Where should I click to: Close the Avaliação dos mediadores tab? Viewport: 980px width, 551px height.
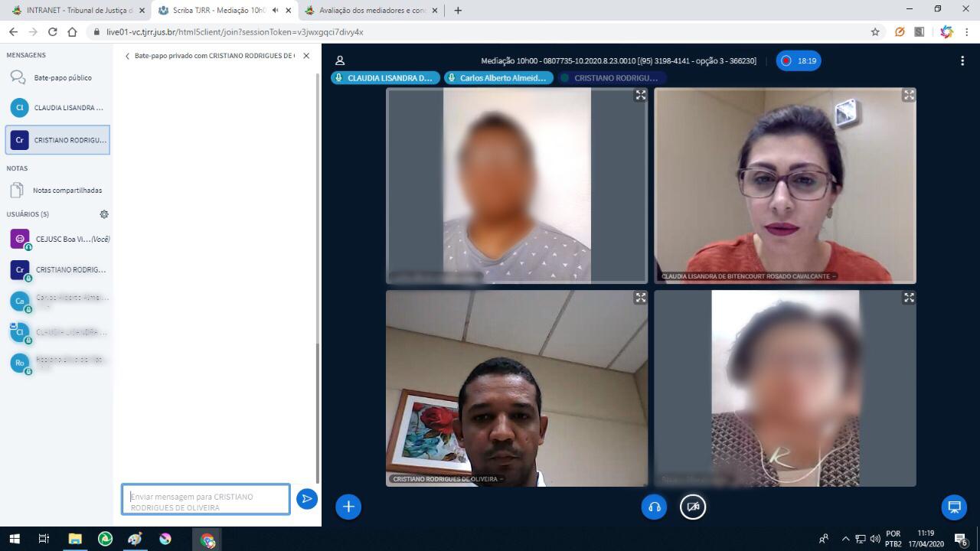click(x=435, y=11)
